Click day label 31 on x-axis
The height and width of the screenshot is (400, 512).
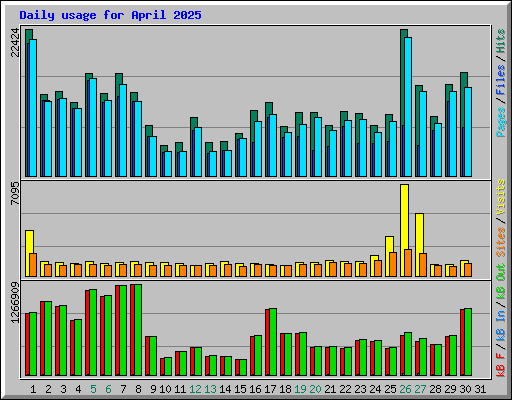(x=480, y=389)
